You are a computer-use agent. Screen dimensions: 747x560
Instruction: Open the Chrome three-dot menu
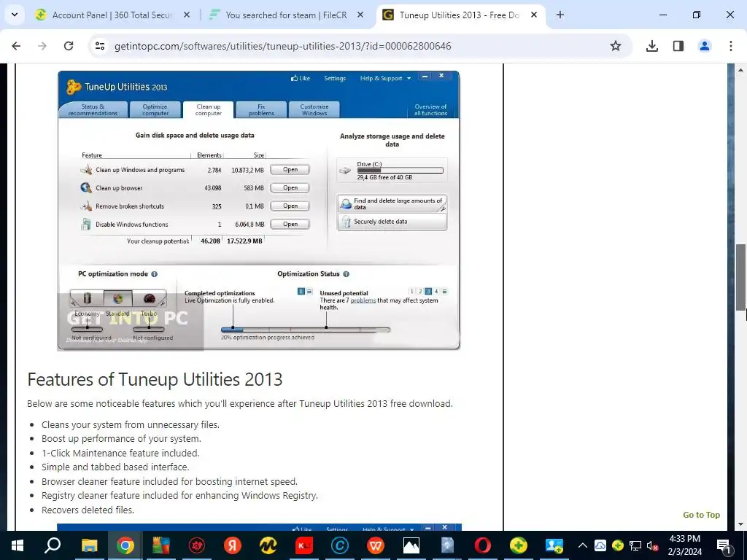(x=731, y=46)
